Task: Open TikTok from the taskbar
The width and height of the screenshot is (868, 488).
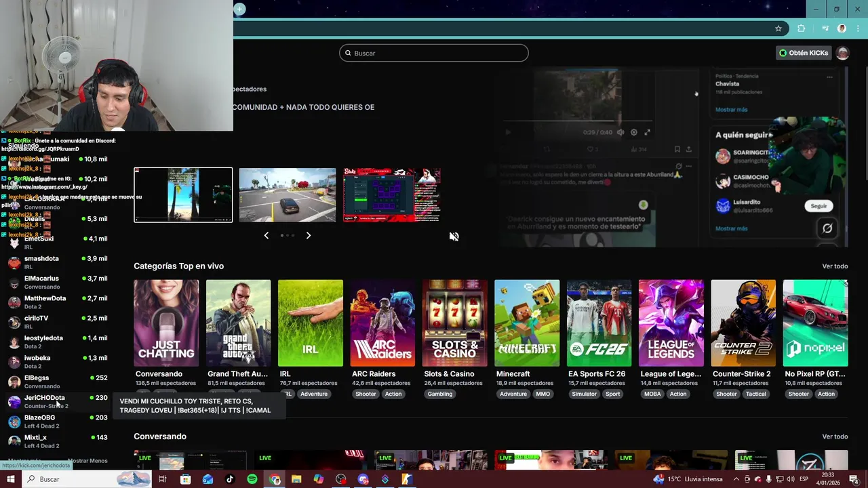Action: tap(230, 479)
